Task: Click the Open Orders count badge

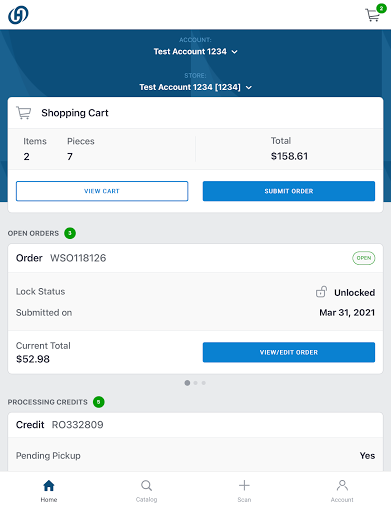Action: click(70, 233)
